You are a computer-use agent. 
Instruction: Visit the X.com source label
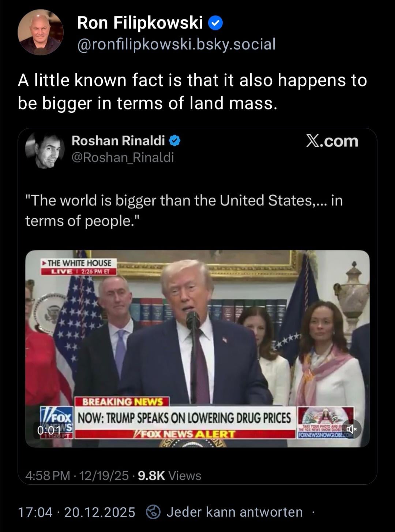pos(332,141)
